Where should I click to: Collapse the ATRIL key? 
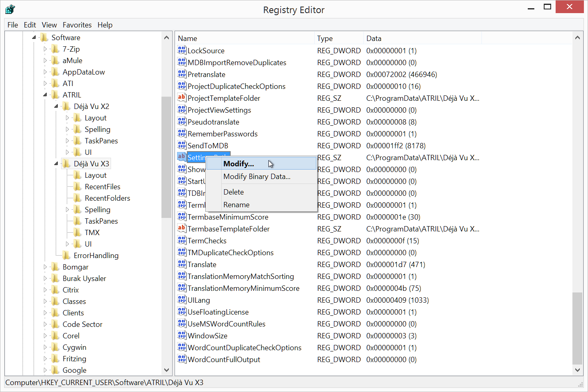click(45, 95)
